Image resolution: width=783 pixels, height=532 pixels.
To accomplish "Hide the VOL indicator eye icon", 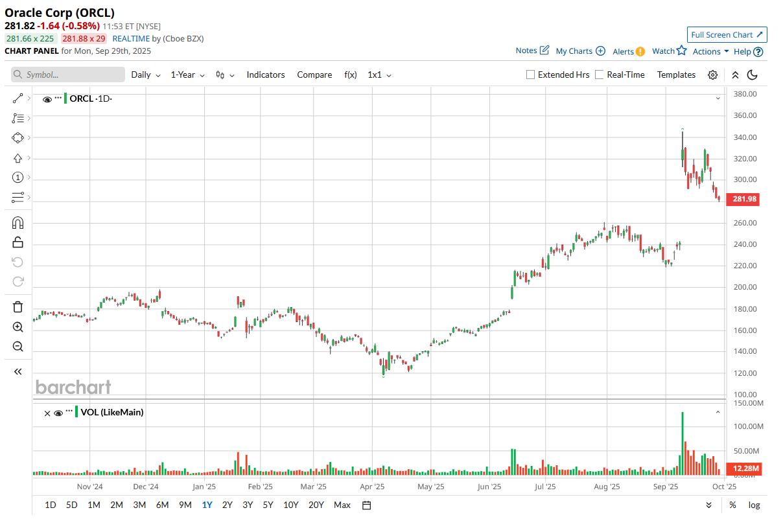I will [x=58, y=412].
